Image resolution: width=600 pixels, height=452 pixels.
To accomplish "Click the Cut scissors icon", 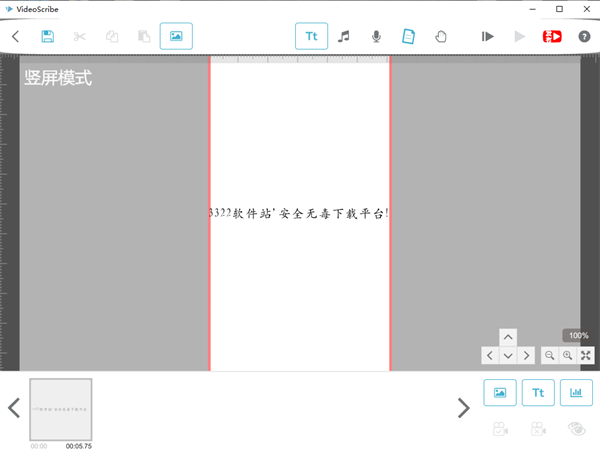I will [x=80, y=36].
